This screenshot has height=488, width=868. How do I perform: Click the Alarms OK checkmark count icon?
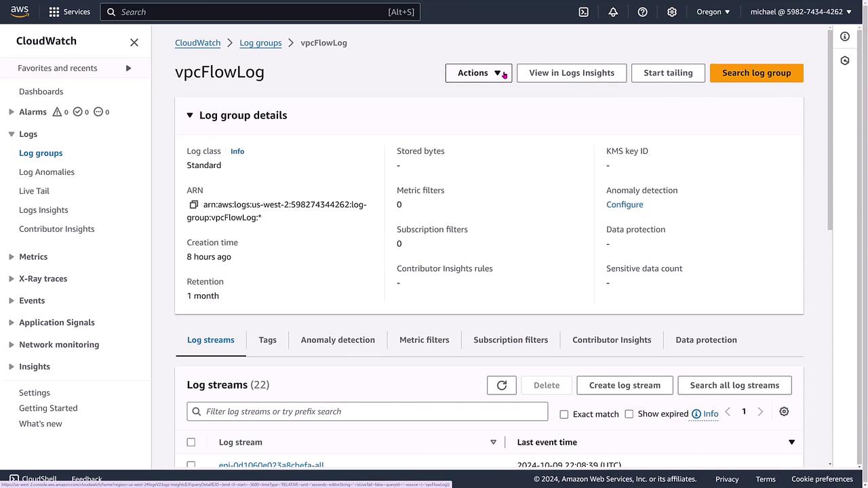click(77, 112)
